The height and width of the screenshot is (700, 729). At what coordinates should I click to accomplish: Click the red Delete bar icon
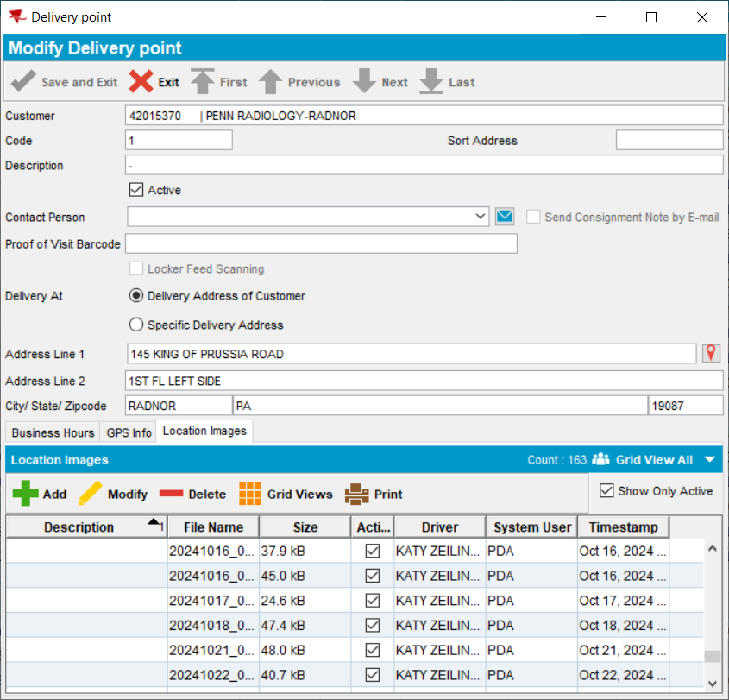point(171,494)
